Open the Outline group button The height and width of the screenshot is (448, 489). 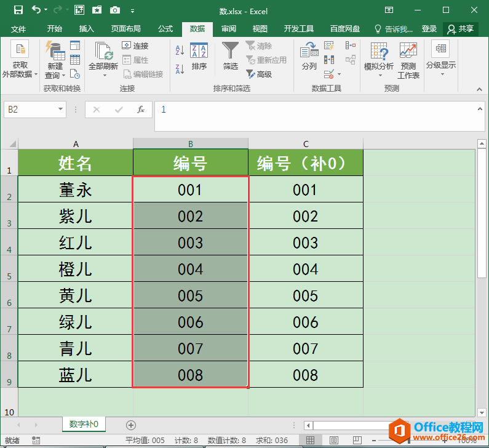pyautogui.click(x=441, y=58)
